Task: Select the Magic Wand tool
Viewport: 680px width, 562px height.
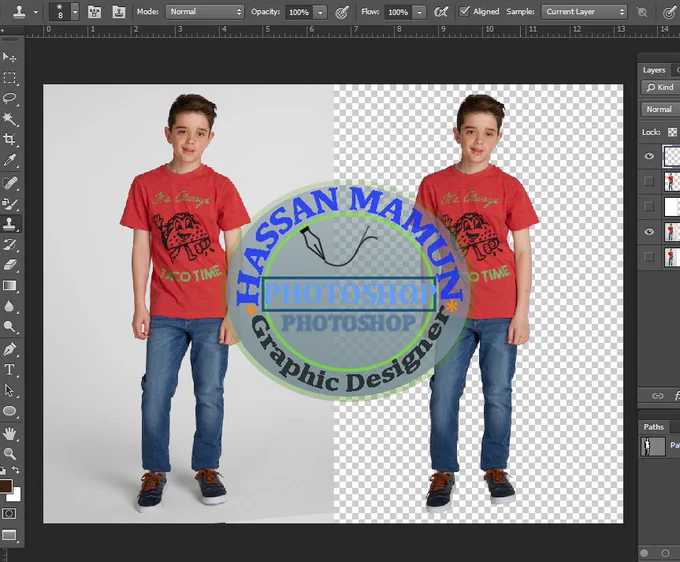Action: click(x=10, y=118)
